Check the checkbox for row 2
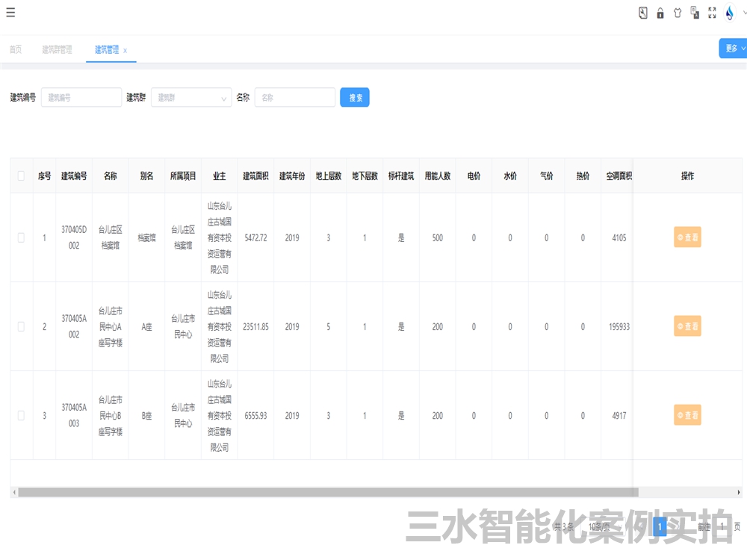 (x=20, y=326)
